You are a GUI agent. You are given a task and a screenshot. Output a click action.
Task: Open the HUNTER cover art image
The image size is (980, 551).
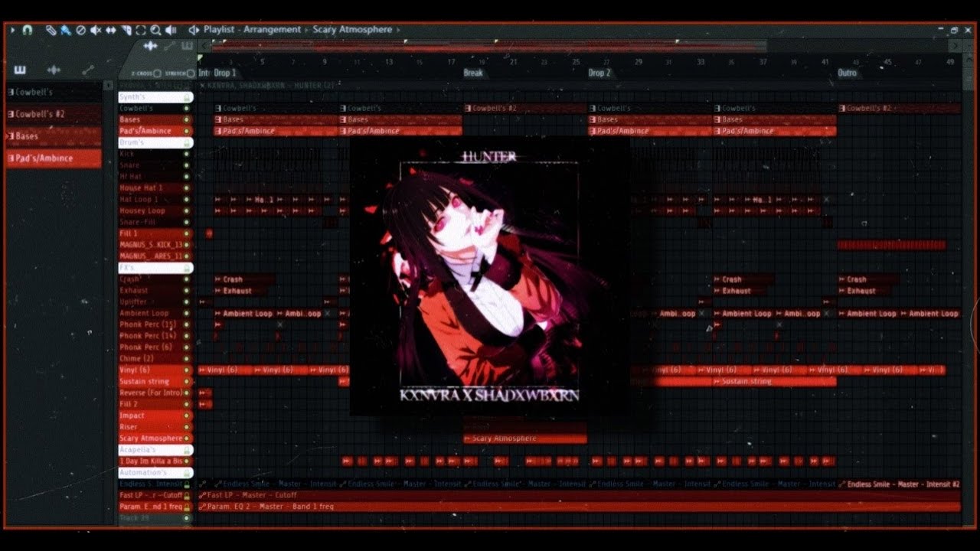tap(490, 277)
